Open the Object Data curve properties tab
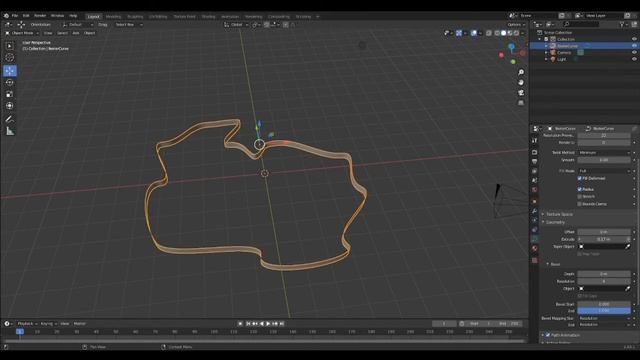This screenshot has height=360, width=640. click(x=535, y=239)
